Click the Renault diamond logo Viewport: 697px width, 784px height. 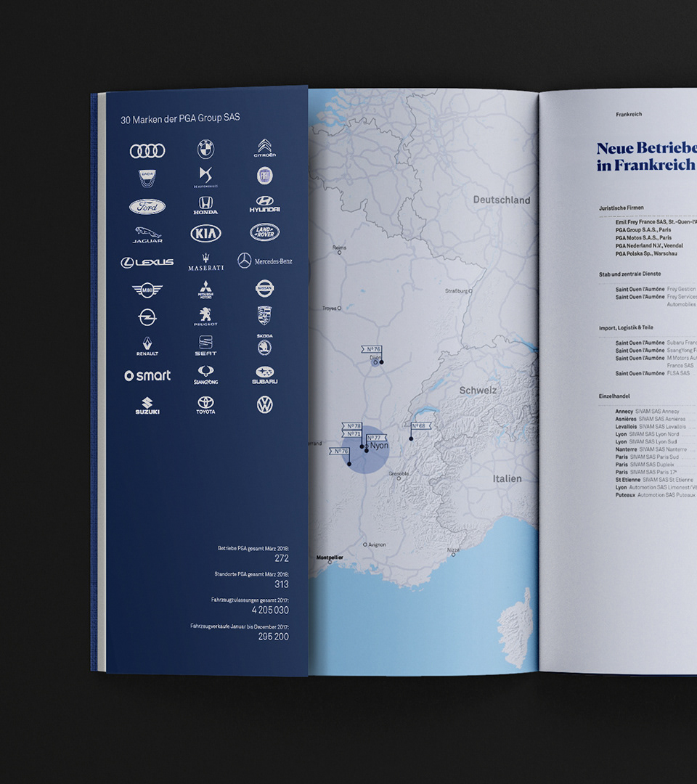point(147,346)
